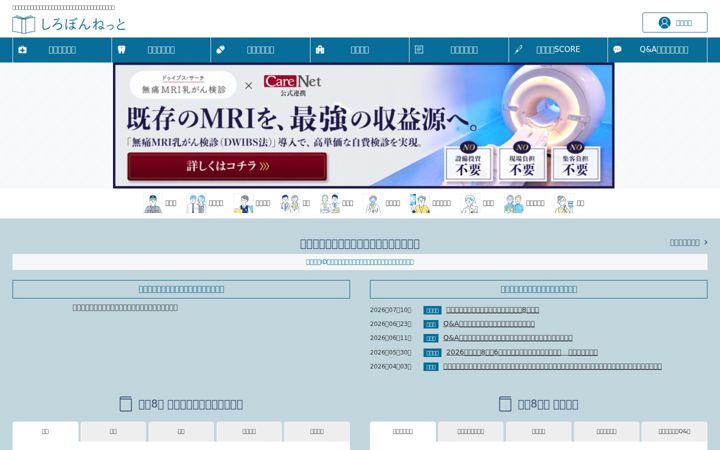Screen dimensions: 720x450
Task: Click the document sheet icon in navigation bar
Action: (x=419, y=49)
